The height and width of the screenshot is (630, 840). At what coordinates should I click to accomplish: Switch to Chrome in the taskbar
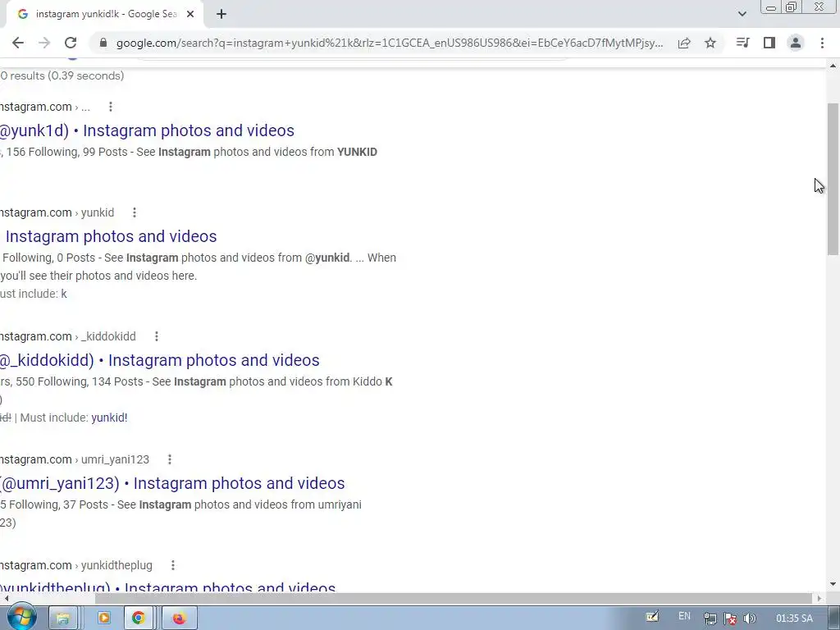(x=139, y=619)
